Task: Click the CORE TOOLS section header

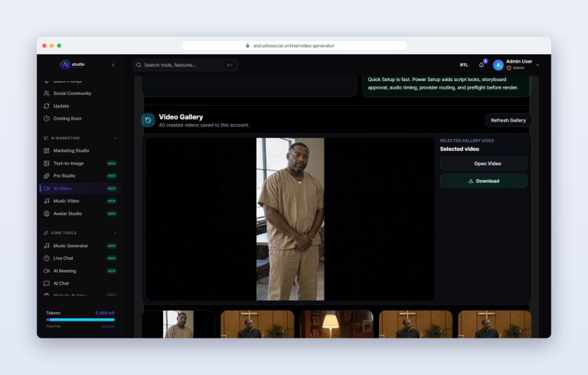Action: [64, 233]
